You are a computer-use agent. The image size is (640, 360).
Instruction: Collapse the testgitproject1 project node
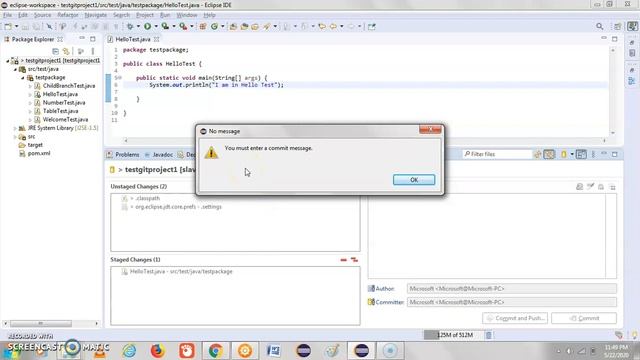click(x=8, y=61)
